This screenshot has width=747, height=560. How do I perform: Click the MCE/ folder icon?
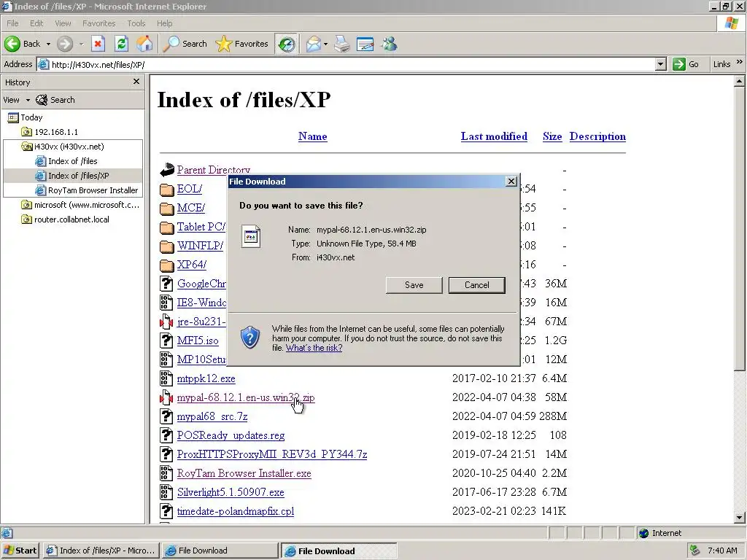(167, 209)
